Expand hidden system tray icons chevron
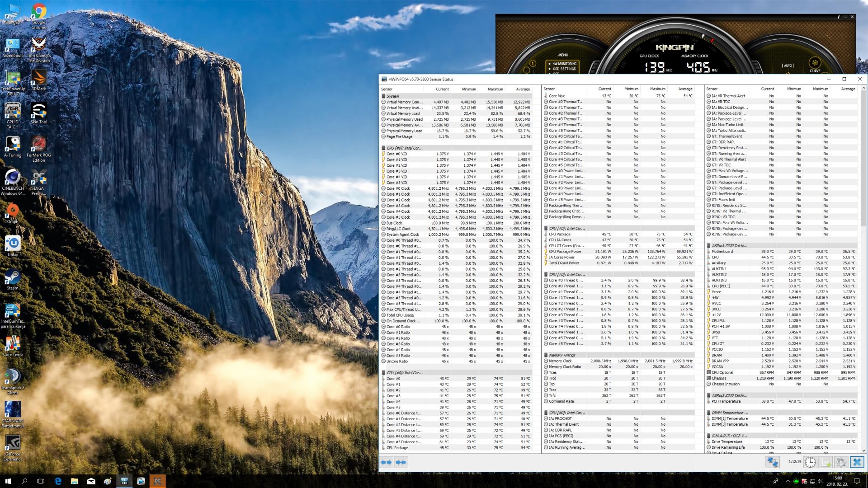Viewport: 868px width, 488px height. (788, 481)
